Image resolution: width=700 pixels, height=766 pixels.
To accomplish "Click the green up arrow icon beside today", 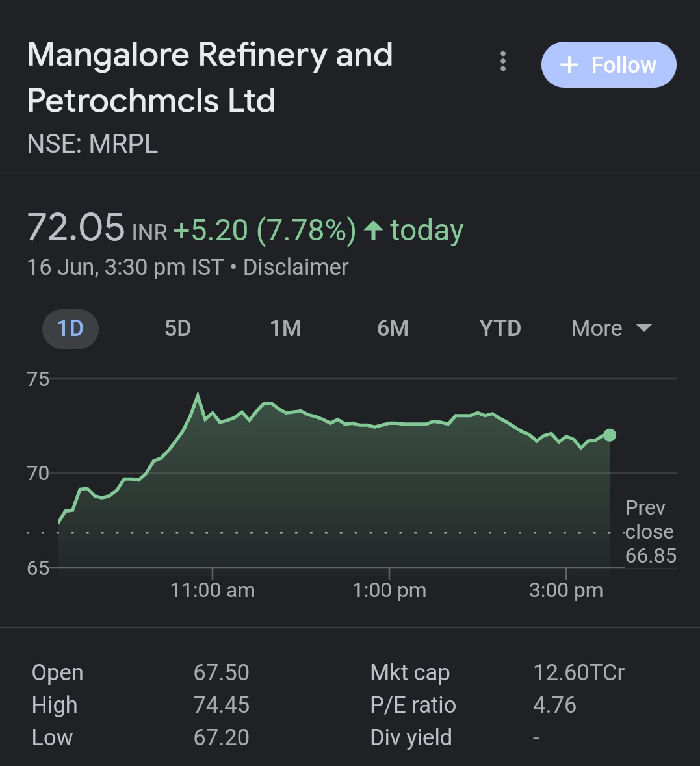I will 374,230.
